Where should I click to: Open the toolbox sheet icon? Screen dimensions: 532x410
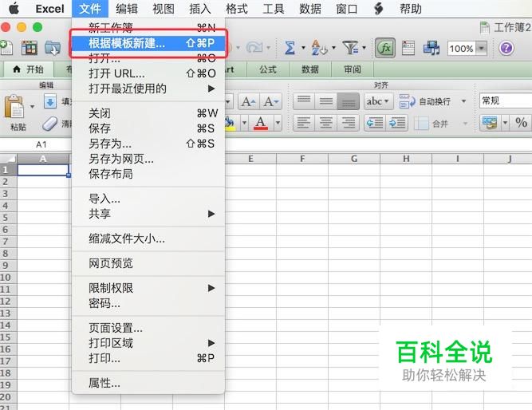[x=408, y=48]
